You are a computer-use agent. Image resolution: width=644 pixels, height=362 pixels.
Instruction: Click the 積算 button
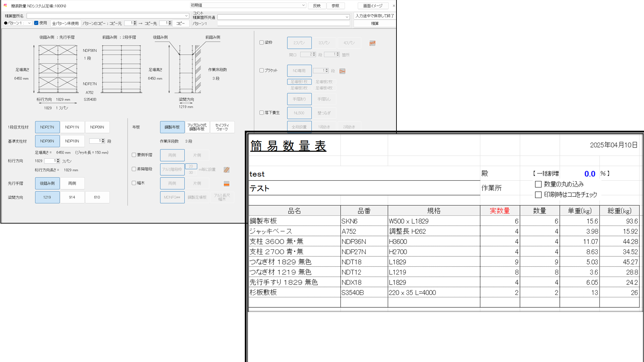click(x=375, y=23)
